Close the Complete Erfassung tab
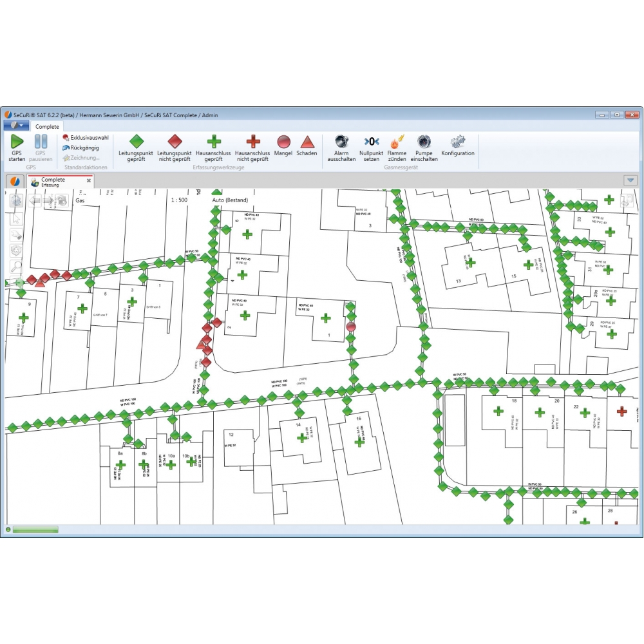644x644 pixels. pyautogui.click(x=89, y=180)
